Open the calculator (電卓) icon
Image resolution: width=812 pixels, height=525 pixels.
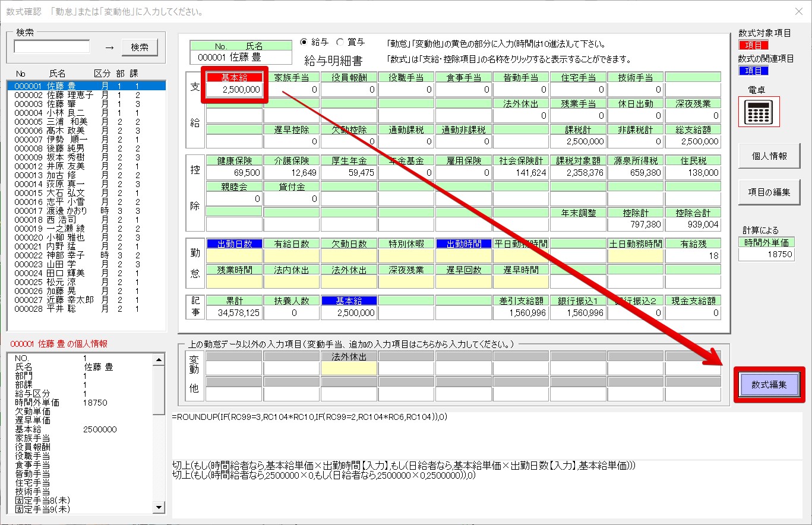point(759,111)
